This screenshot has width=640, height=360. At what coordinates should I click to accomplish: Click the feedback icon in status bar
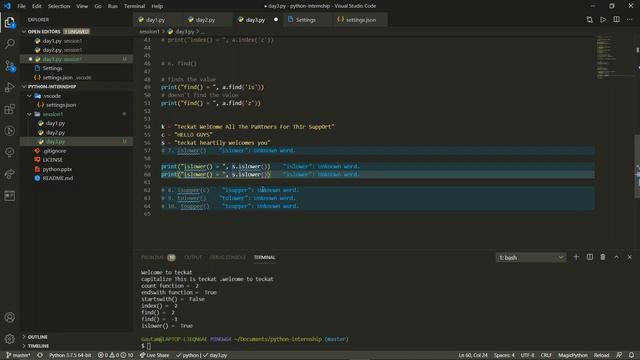click(619, 355)
